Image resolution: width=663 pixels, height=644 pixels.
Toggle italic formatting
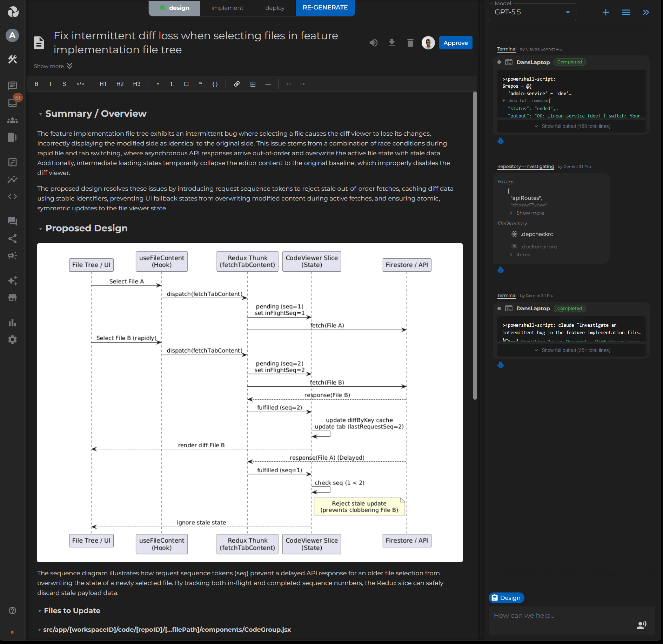click(x=51, y=84)
